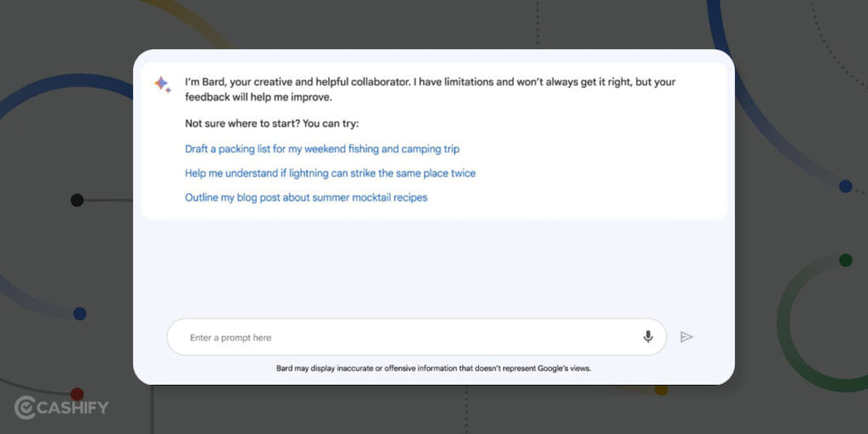The width and height of the screenshot is (868, 434).
Task: Click the blue dot at lower left arc
Action: point(80,314)
